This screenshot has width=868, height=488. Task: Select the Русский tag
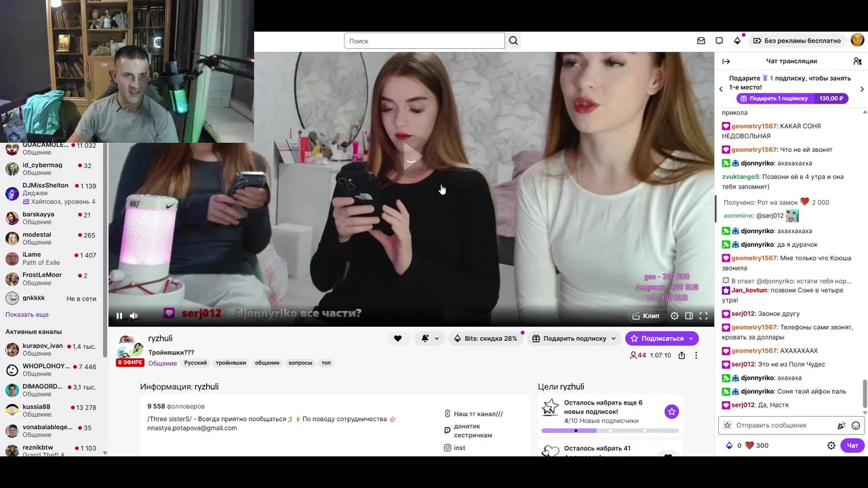(195, 363)
